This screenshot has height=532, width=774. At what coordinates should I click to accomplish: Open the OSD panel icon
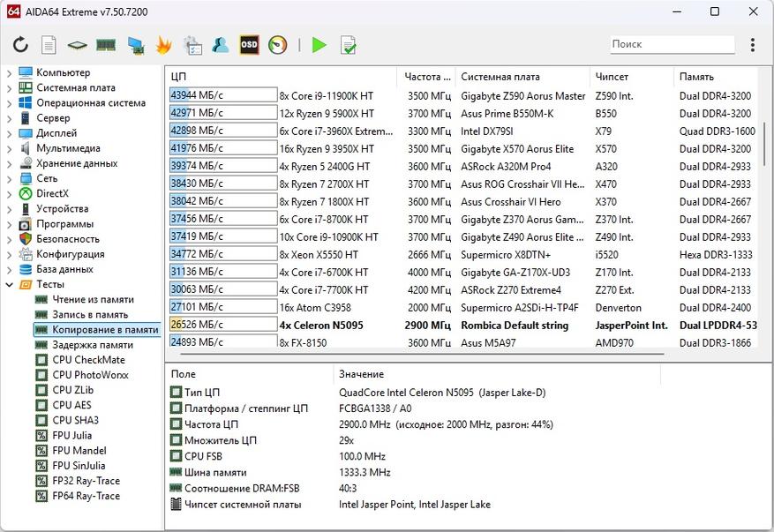click(x=249, y=45)
